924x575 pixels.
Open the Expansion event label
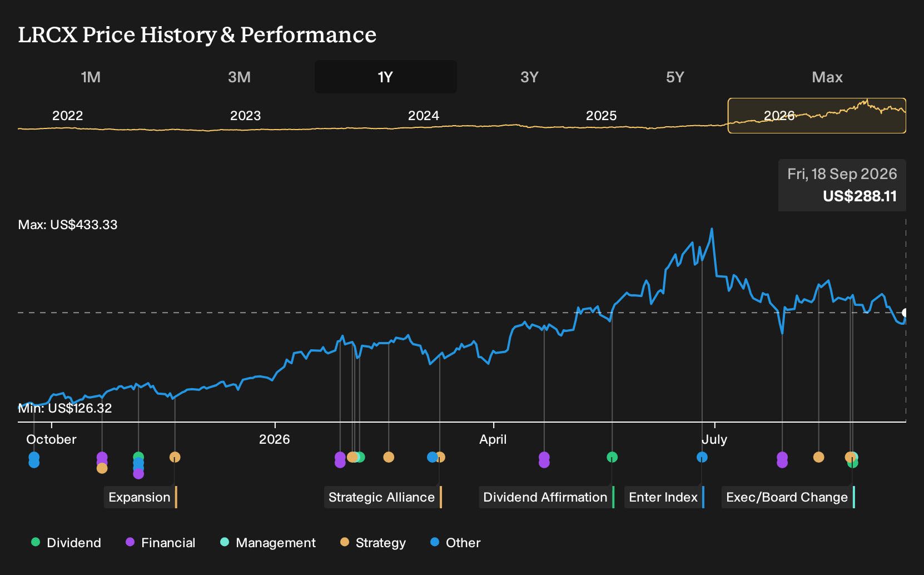click(x=140, y=497)
